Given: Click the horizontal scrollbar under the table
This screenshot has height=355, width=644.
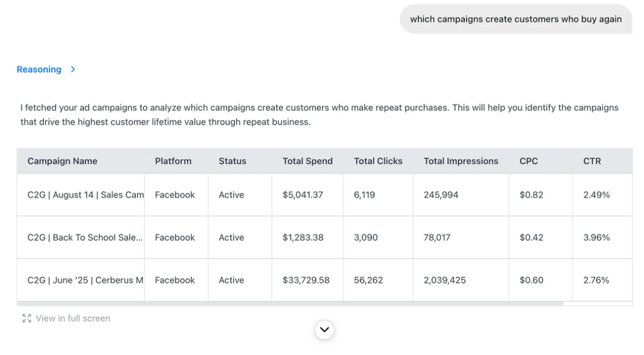Looking at the screenshot, I should point(292,304).
